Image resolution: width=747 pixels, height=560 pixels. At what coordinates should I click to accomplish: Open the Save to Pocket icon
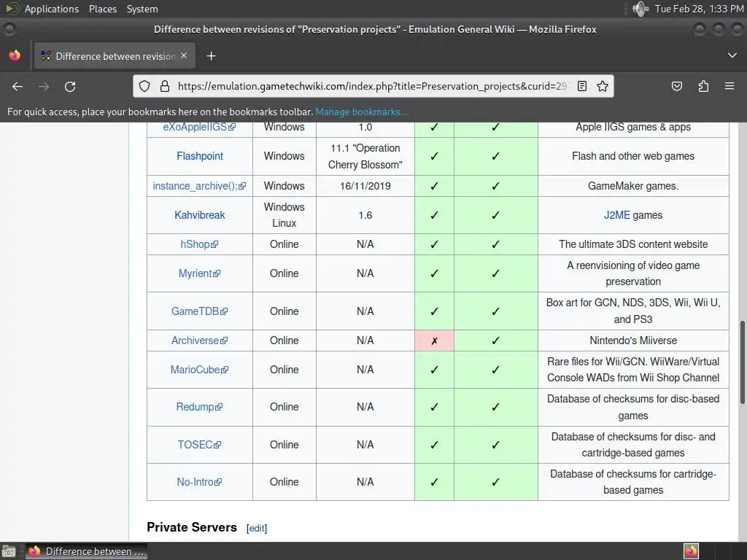click(676, 86)
